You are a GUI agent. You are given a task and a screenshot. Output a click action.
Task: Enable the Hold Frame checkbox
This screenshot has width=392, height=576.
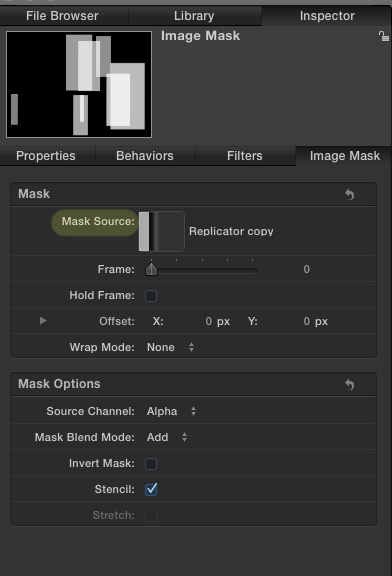pos(151,296)
